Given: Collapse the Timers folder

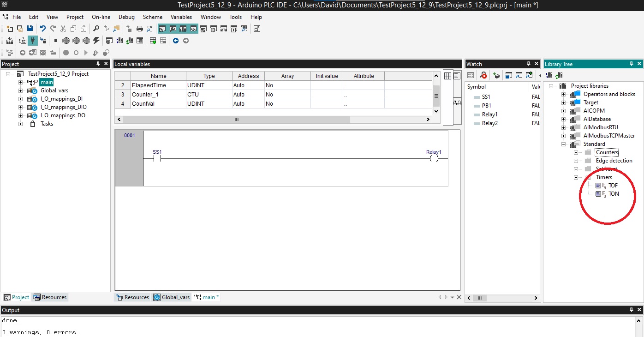Looking at the screenshot, I should pyautogui.click(x=576, y=177).
